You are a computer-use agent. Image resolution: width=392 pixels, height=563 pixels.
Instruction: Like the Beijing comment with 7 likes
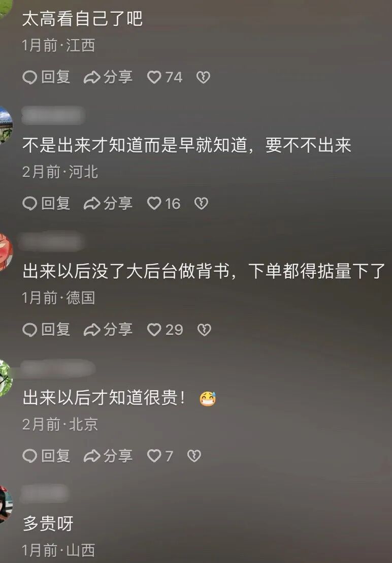(160, 456)
